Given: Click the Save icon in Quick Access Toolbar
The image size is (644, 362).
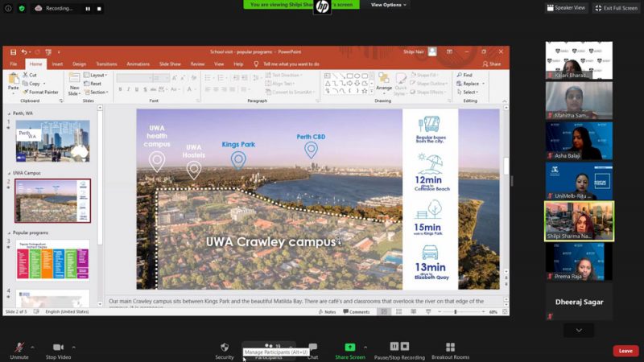Looking at the screenshot, I should coord(13,52).
